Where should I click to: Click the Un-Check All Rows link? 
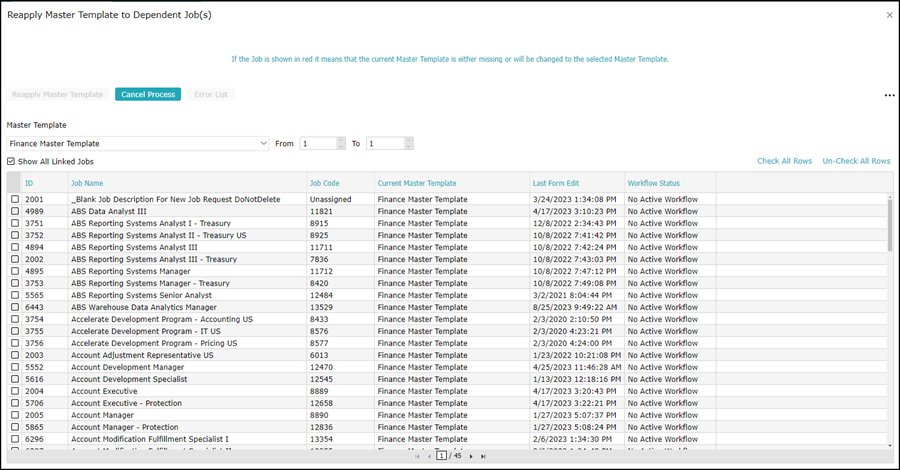(856, 161)
